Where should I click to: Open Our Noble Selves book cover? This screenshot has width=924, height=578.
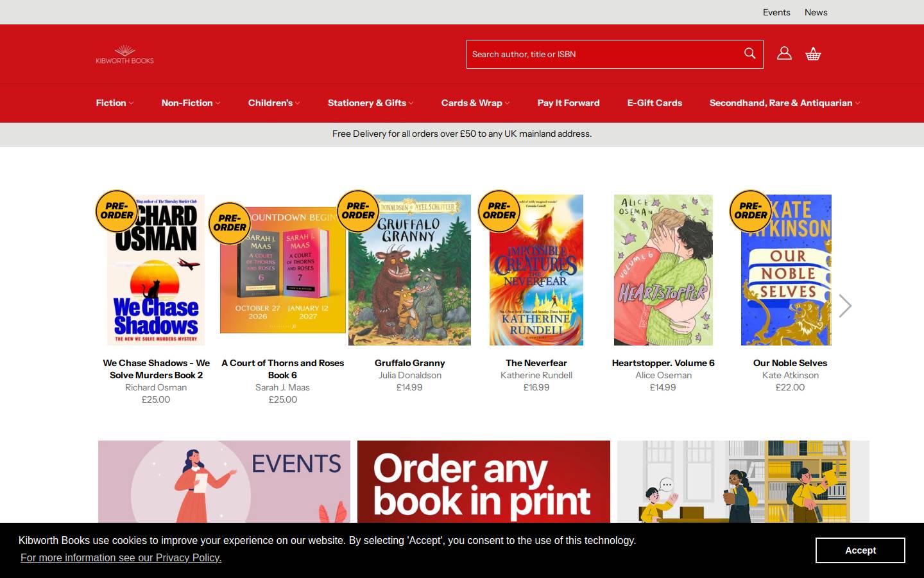click(x=786, y=270)
